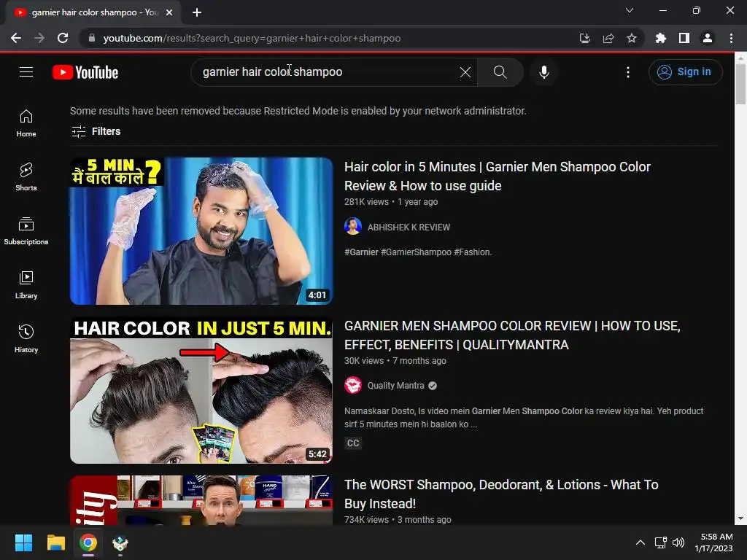The height and width of the screenshot is (560, 747).
Task: Open a new tab with plus button
Action: point(197,12)
